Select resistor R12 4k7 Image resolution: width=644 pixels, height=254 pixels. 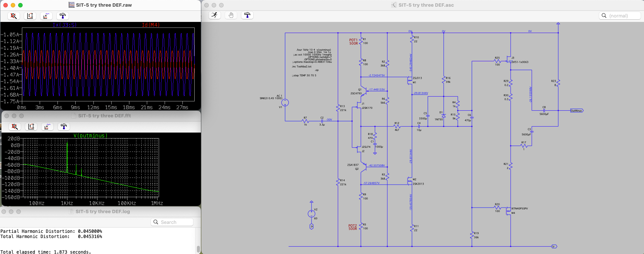pos(397,126)
